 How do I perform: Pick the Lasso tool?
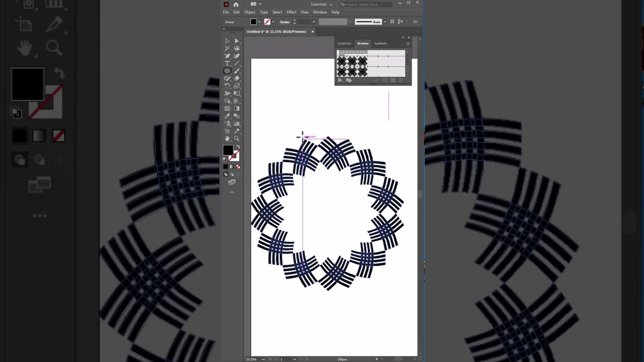(x=236, y=48)
